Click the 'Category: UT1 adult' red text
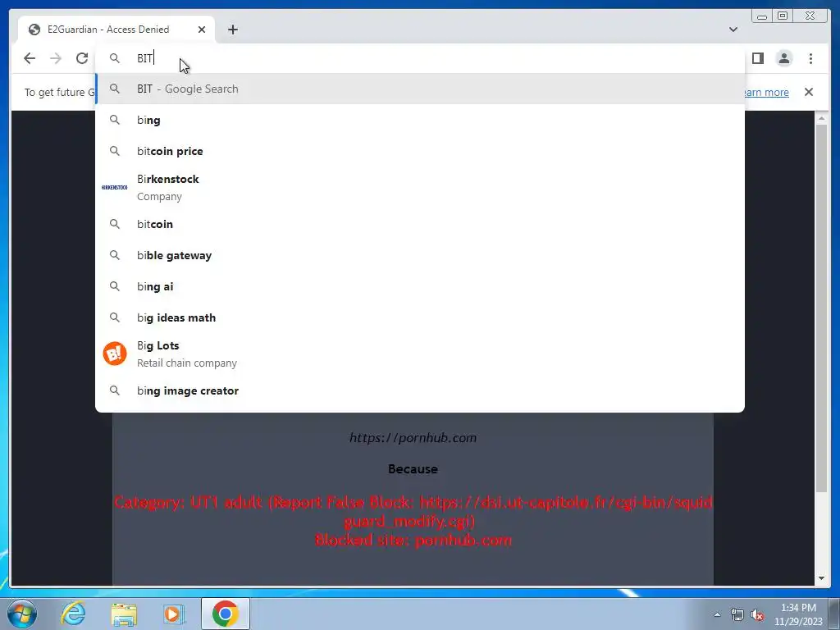The width and height of the screenshot is (840, 630). point(413,512)
